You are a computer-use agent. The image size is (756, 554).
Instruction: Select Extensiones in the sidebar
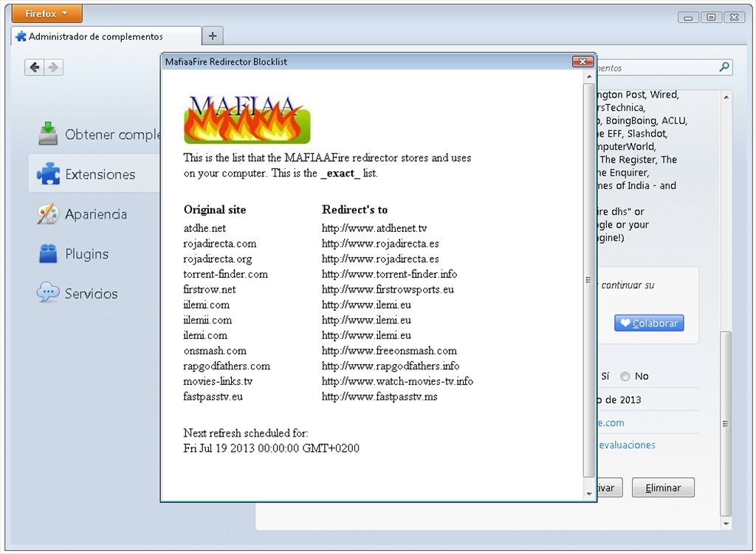coord(94,174)
